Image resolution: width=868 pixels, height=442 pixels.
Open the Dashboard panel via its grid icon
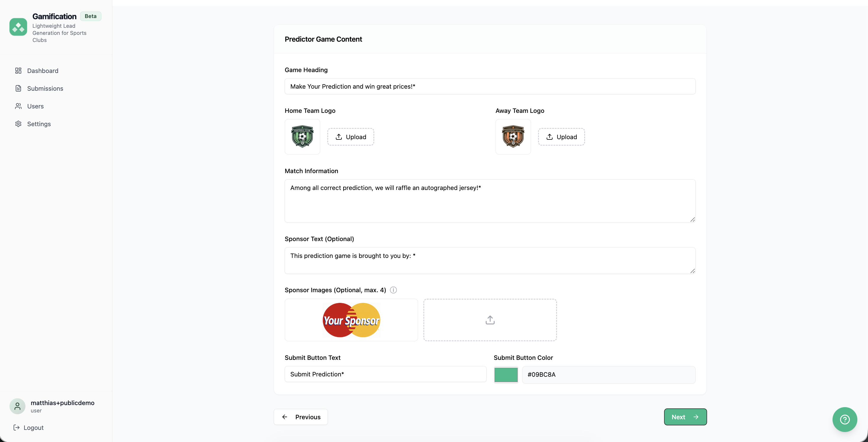(18, 71)
